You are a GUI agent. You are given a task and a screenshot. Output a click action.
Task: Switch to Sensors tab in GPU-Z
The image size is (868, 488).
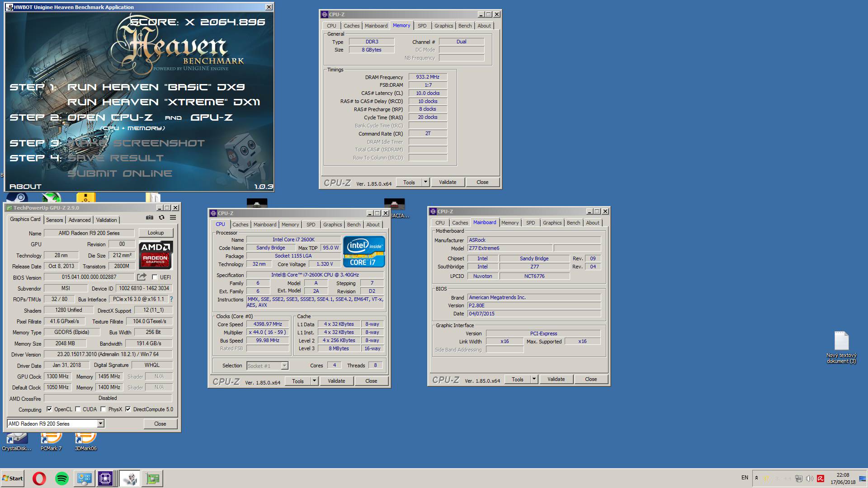[55, 220]
